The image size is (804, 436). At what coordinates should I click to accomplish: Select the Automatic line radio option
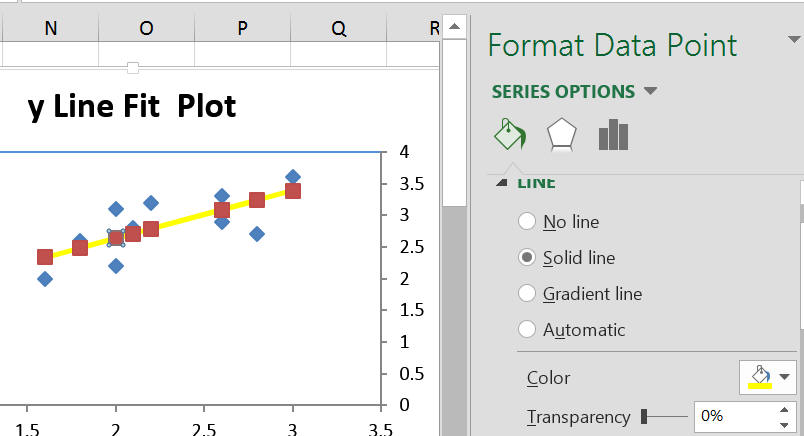click(527, 329)
